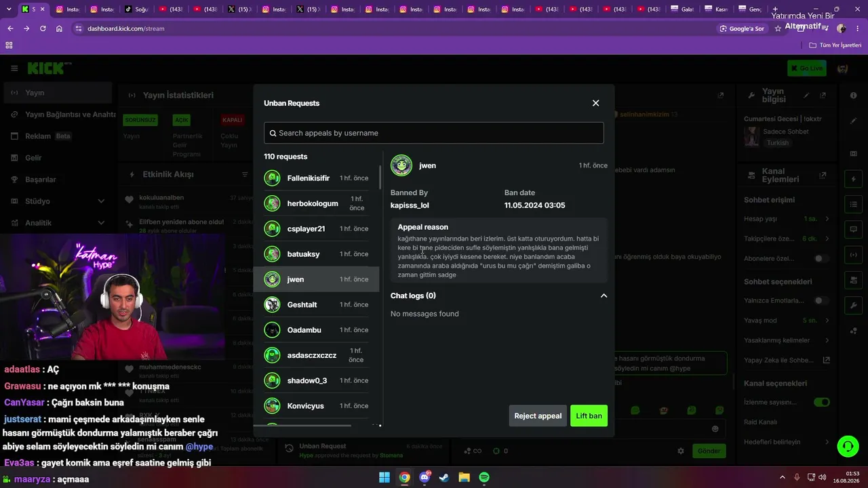The height and width of the screenshot is (488, 868).
Task: Open Google'a Sor in address bar
Action: [x=742, y=28]
